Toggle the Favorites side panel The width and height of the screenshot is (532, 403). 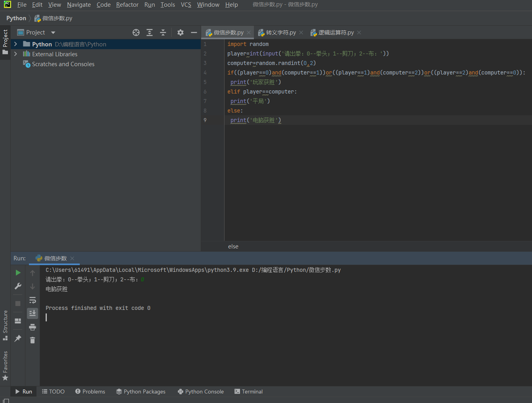(5, 366)
